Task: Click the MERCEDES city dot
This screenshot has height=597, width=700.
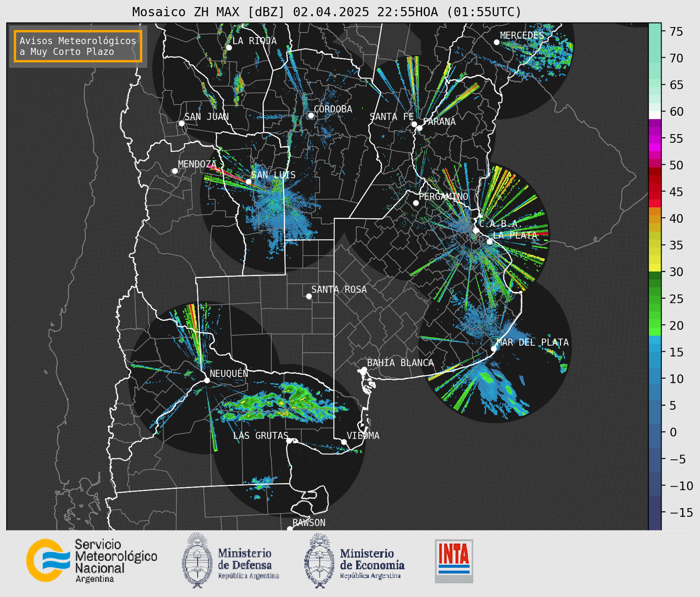Action: click(496, 42)
